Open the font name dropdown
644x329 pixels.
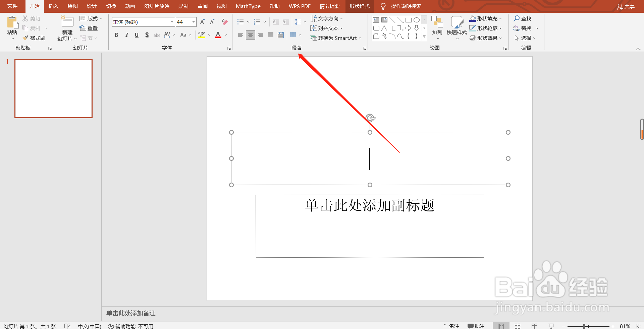[x=171, y=22]
